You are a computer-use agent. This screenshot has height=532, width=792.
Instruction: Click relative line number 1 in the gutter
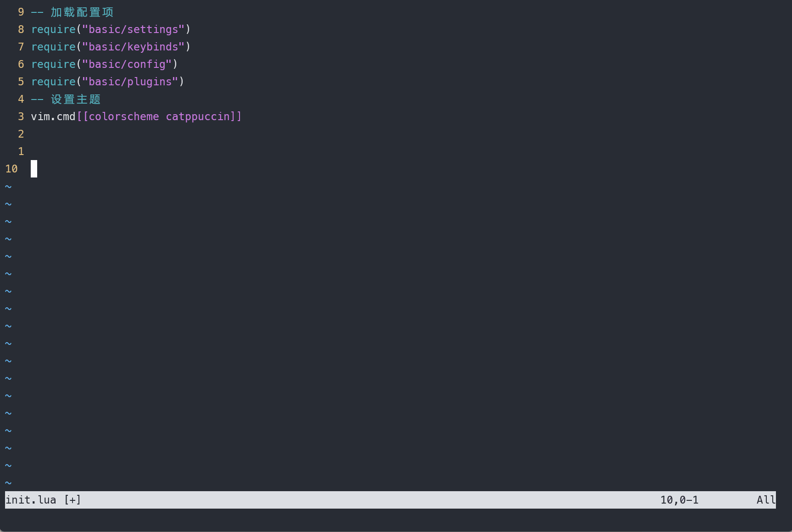click(x=21, y=151)
